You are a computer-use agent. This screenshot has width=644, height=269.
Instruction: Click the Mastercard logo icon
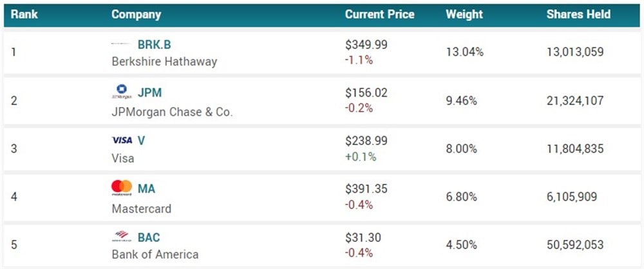tap(121, 188)
